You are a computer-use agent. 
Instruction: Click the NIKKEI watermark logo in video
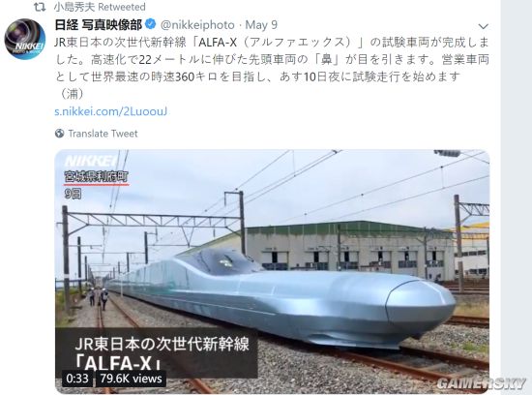91,161
